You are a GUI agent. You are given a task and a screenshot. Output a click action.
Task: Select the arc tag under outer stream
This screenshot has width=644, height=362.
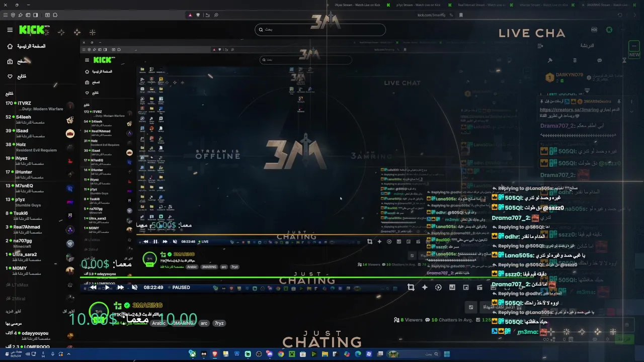204,323
